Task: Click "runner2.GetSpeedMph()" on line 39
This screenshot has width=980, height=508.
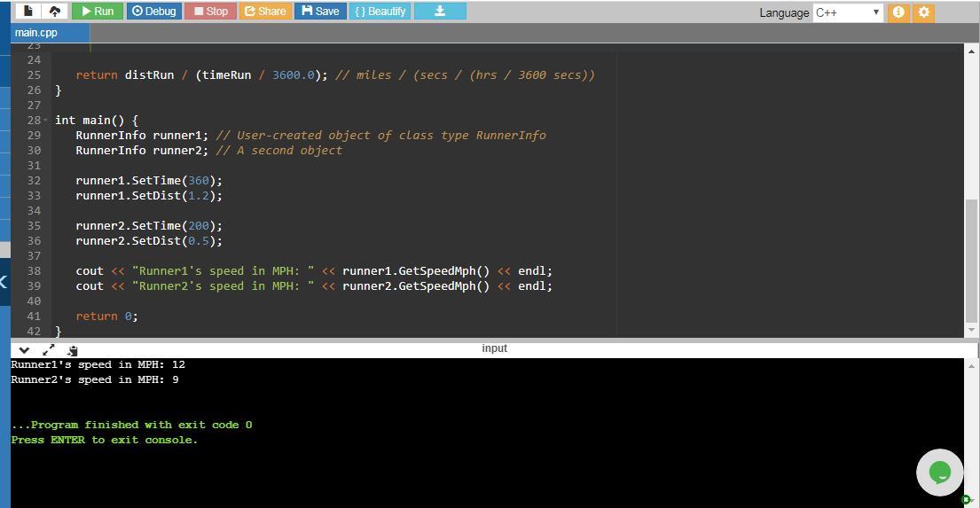Action: point(416,285)
